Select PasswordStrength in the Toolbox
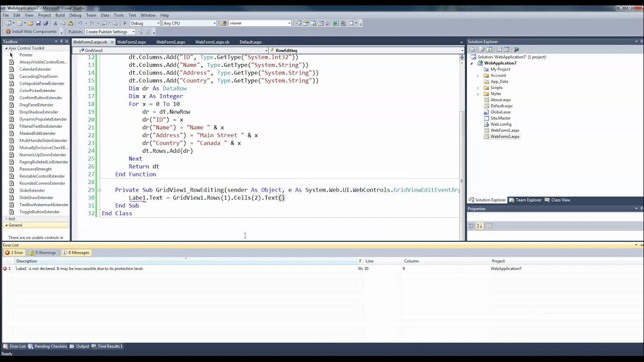This screenshot has width=644, height=362. click(35, 169)
